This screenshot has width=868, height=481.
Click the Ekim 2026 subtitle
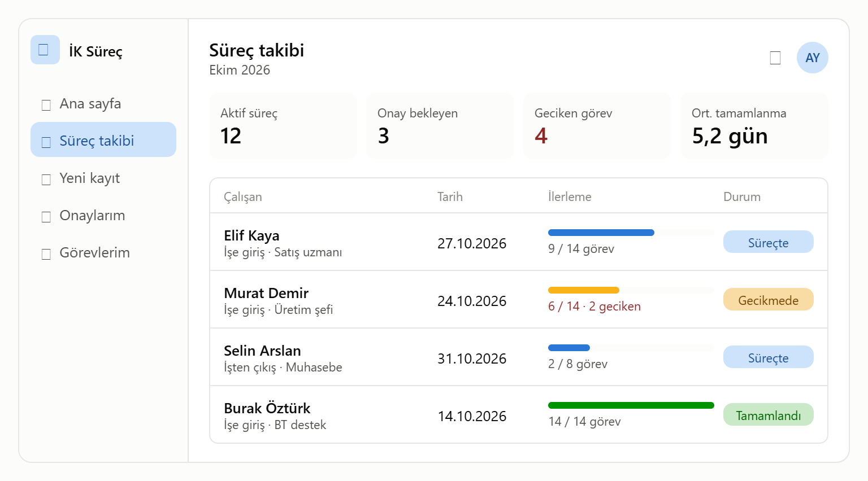click(240, 70)
